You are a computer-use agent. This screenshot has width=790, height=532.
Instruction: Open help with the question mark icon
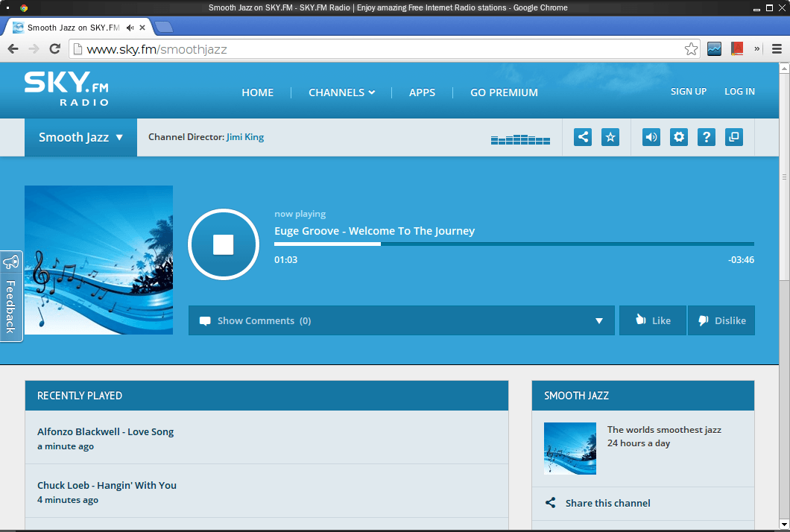(x=706, y=137)
